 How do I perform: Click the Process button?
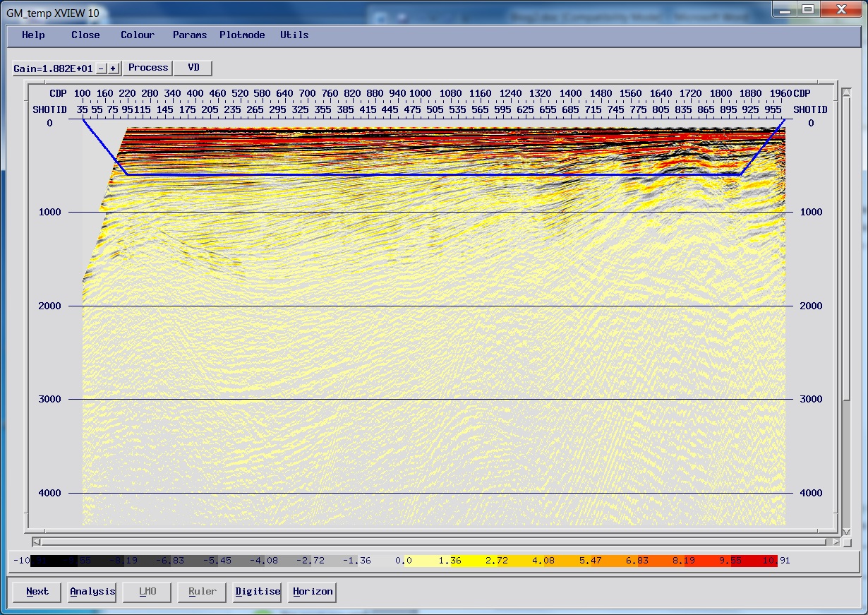pos(148,68)
